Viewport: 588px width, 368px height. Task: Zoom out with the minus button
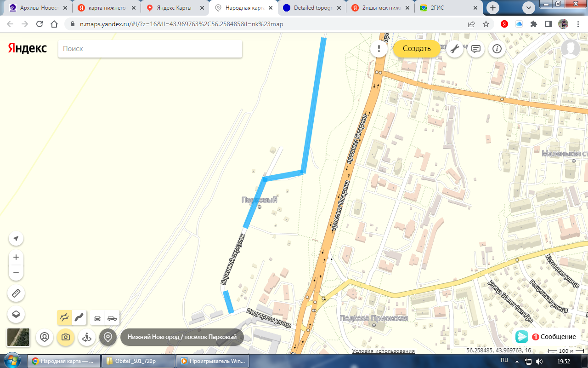(x=16, y=273)
